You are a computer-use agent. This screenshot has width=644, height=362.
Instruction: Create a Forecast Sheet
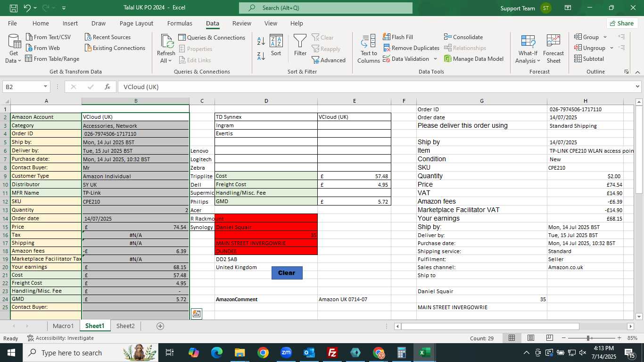(553, 49)
